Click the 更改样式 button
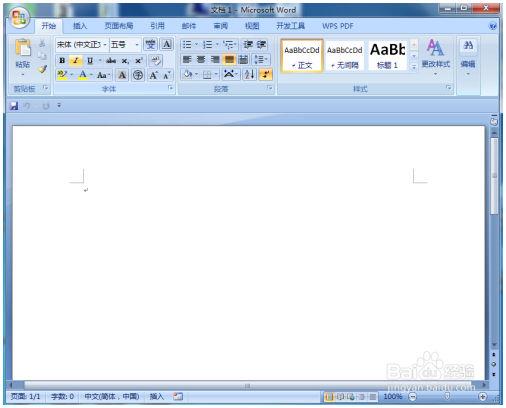The image size is (506, 408). 436,55
